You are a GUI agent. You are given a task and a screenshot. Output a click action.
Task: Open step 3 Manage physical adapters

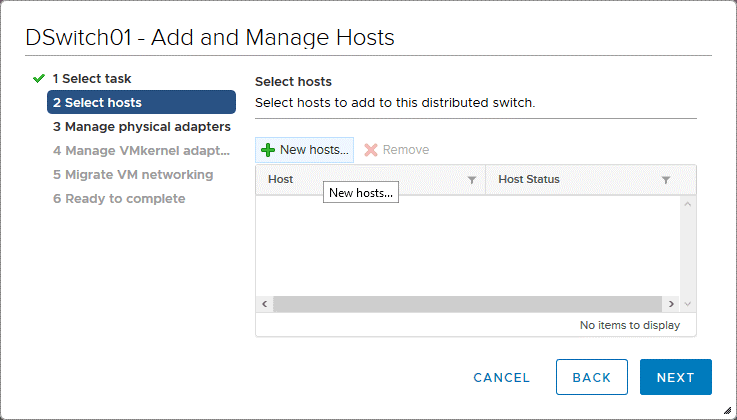tap(141, 127)
